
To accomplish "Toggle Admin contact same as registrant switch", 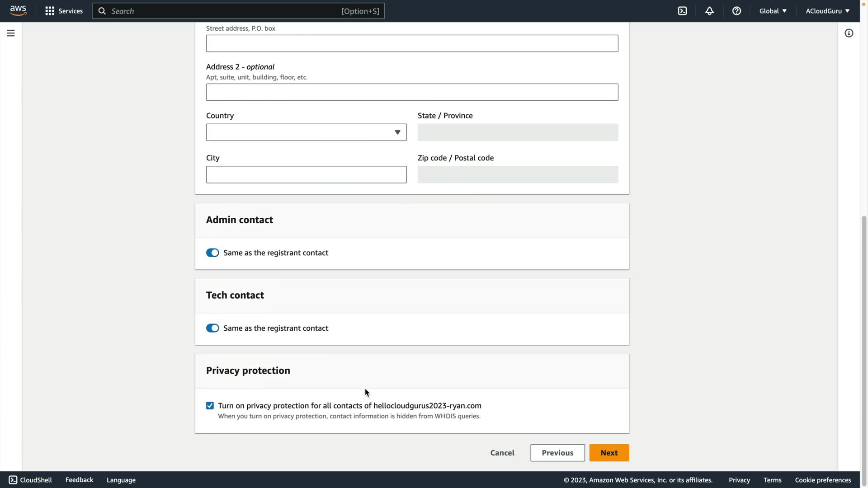I will coord(212,253).
